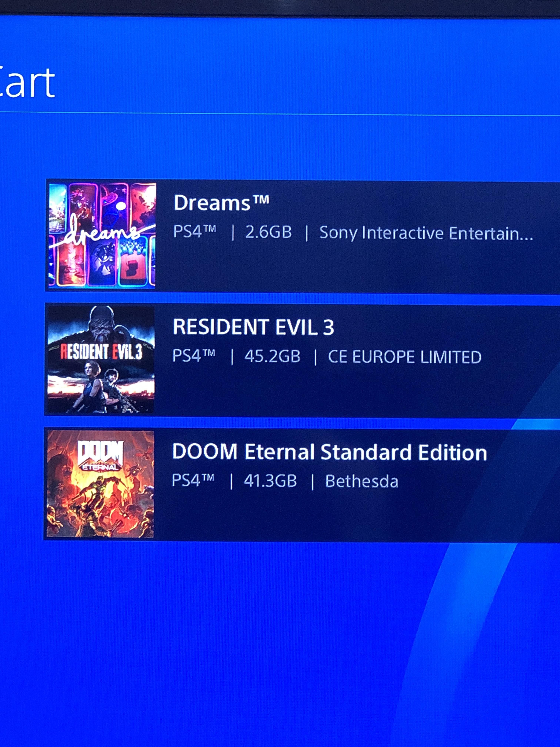This screenshot has height=747, width=560.
Task: Open the Dreams cover art thumbnail
Action: (x=102, y=235)
